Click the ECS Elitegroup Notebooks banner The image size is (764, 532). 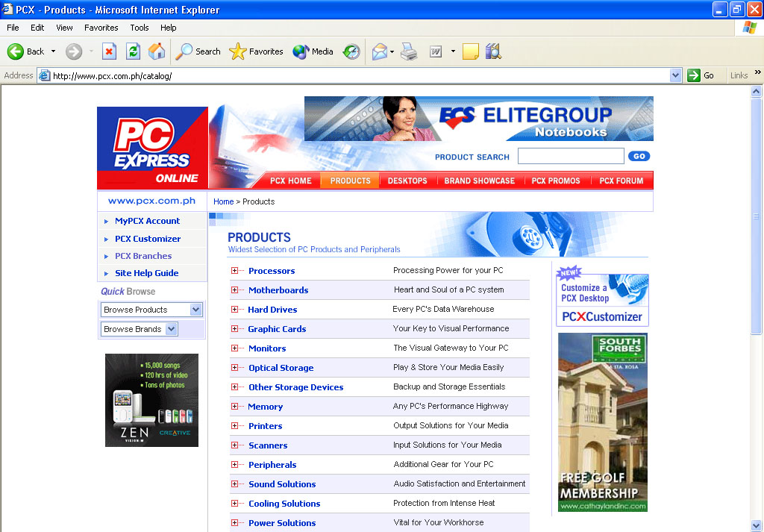[479, 119]
